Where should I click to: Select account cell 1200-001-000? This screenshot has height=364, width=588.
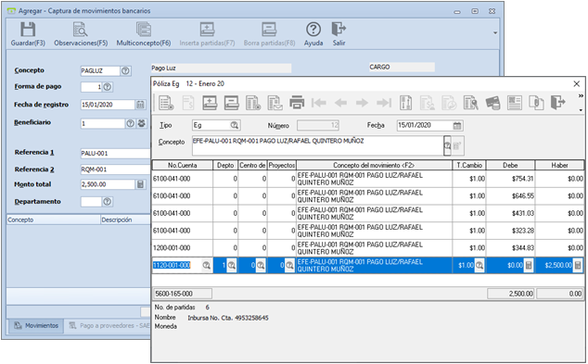click(x=183, y=248)
